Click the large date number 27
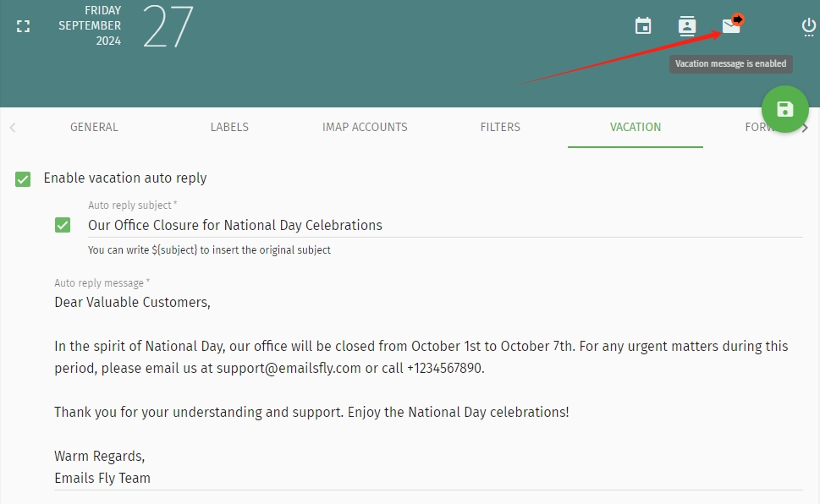820x504 pixels. pyautogui.click(x=168, y=26)
